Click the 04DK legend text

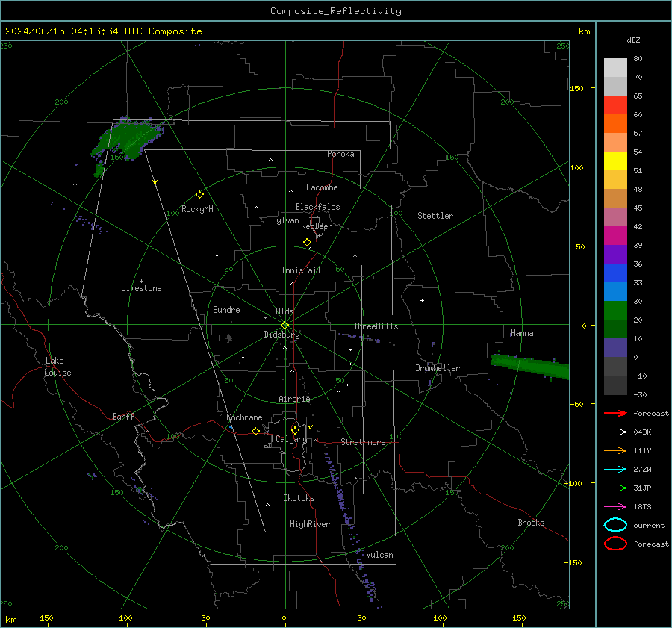[x=642, y=432]
